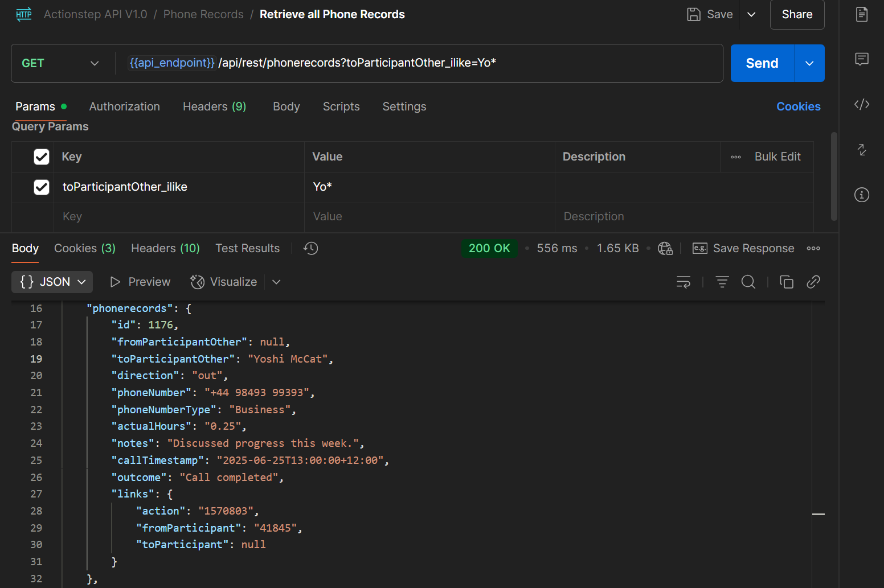Click the response minimap marker
Screen dimensions: 884x588
[818, 514]
